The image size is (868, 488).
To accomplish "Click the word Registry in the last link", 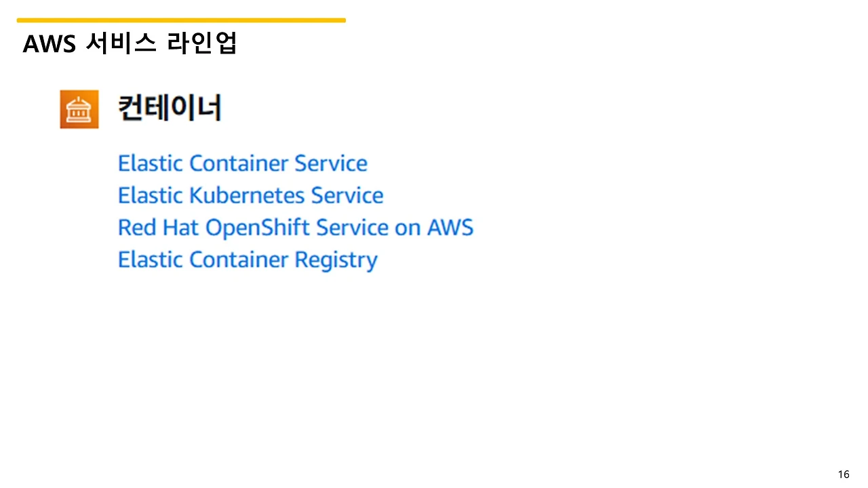I will [x=336, y=261].
